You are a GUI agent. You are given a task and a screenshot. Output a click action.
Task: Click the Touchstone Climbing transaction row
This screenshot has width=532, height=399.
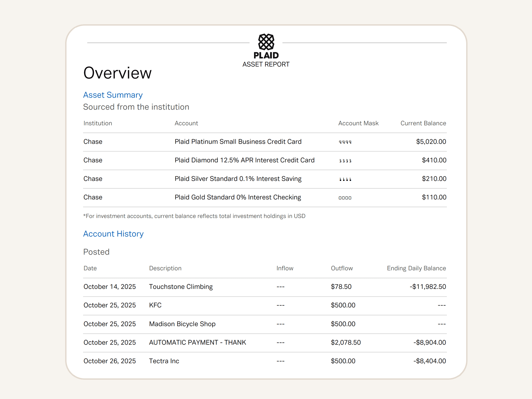[x=181, y=287]
